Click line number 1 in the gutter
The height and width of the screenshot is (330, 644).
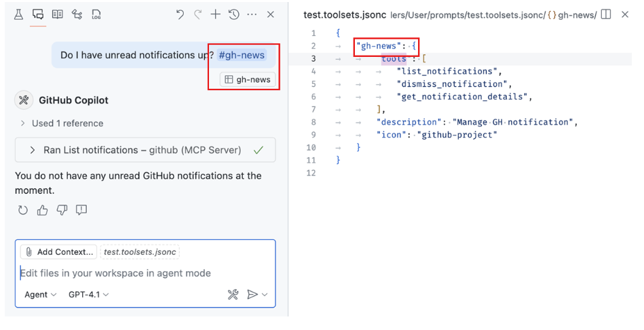314,33
